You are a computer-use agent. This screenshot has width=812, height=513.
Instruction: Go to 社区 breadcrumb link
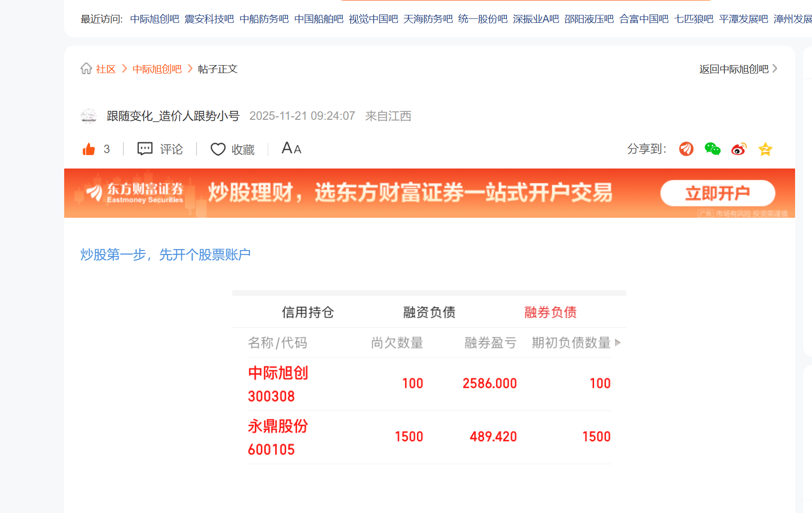coord(106,69)
